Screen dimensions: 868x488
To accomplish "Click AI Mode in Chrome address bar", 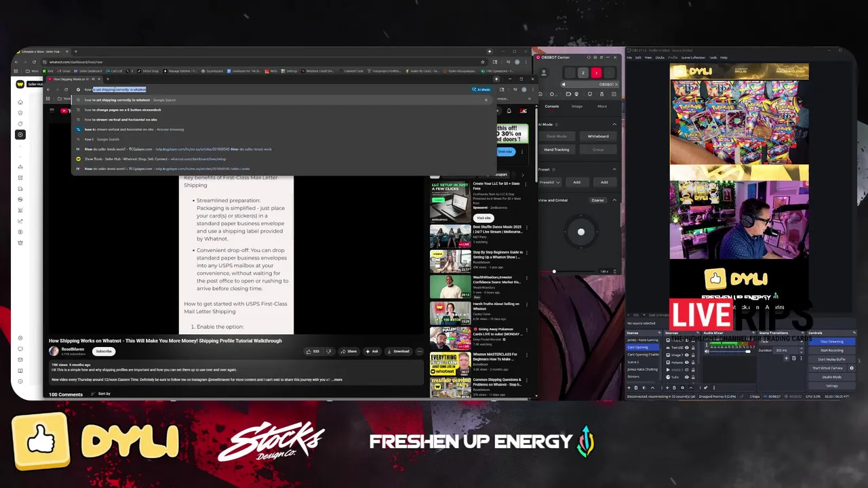I will click(481, 89).
